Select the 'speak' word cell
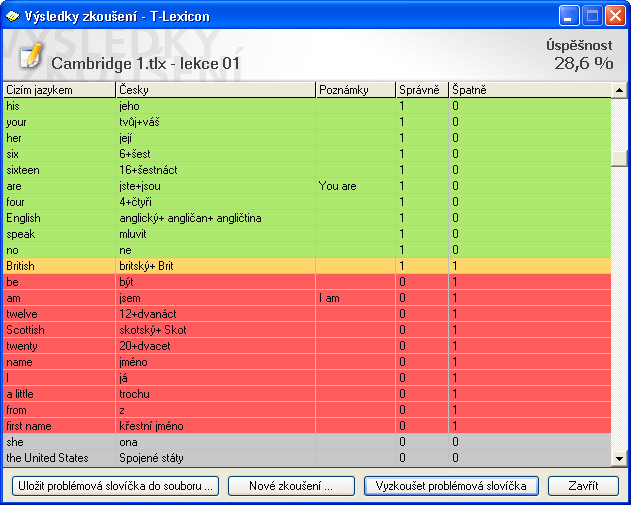631x505 pixels. 60,234
